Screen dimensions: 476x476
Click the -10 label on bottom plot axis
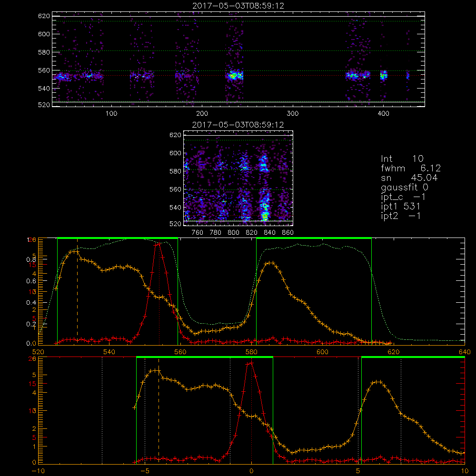38,471
